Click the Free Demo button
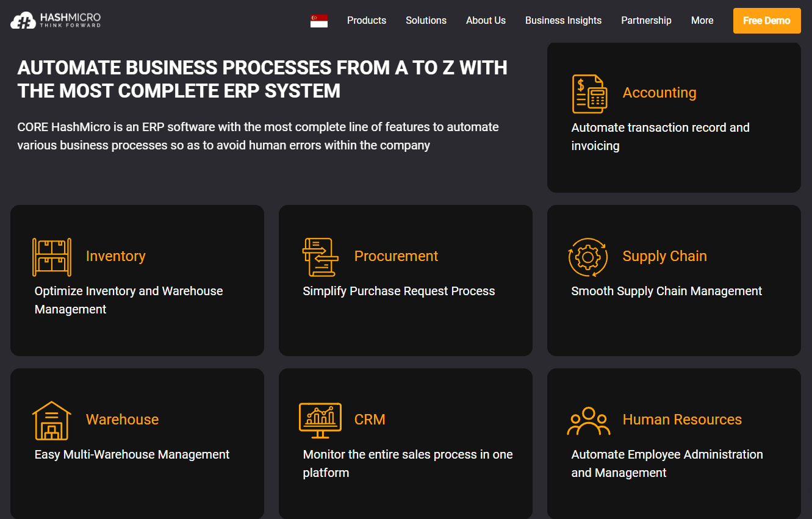The height and width of the screenshot is (519, 812). (x=767, y=21)
